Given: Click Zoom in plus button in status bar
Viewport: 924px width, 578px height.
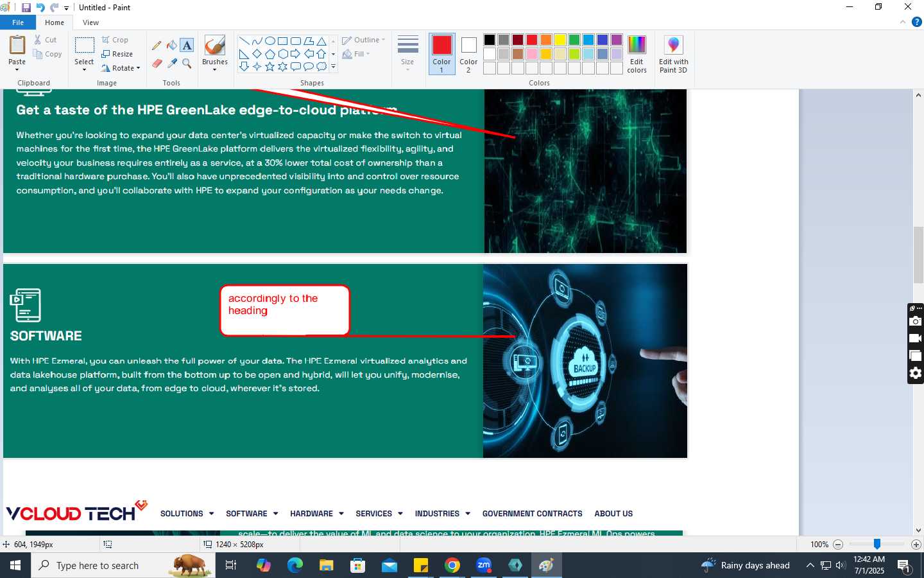Looking at the screenshot, I should 916,545.
